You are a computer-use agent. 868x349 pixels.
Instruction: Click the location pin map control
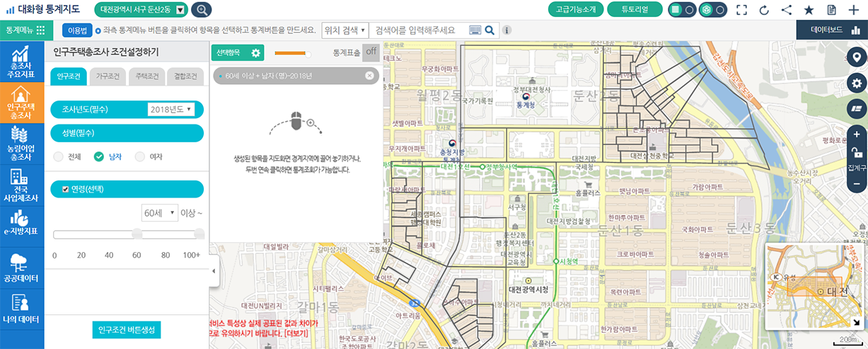coord(857,58)
